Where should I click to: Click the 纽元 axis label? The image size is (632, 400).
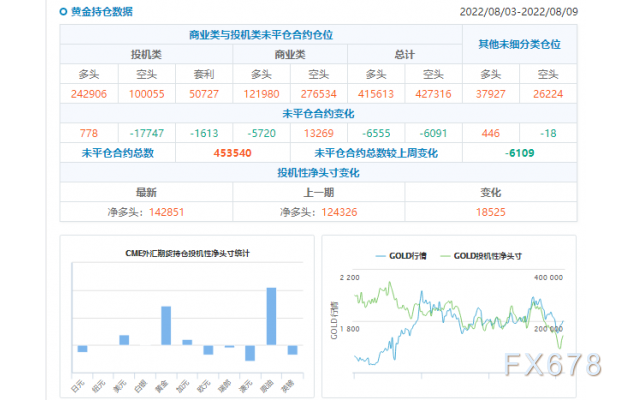pyautogui.click(x=99, y=386)
